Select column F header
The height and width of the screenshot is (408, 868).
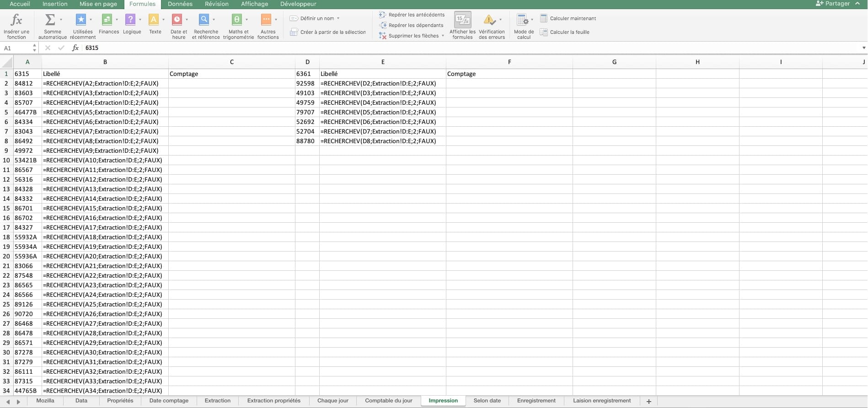pyautogui.click(x=509, y=62)
